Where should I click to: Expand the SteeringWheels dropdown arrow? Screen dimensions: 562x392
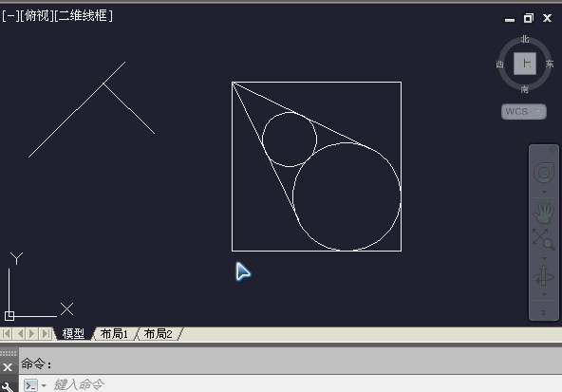pyautogui.click(x=544, y=193)
